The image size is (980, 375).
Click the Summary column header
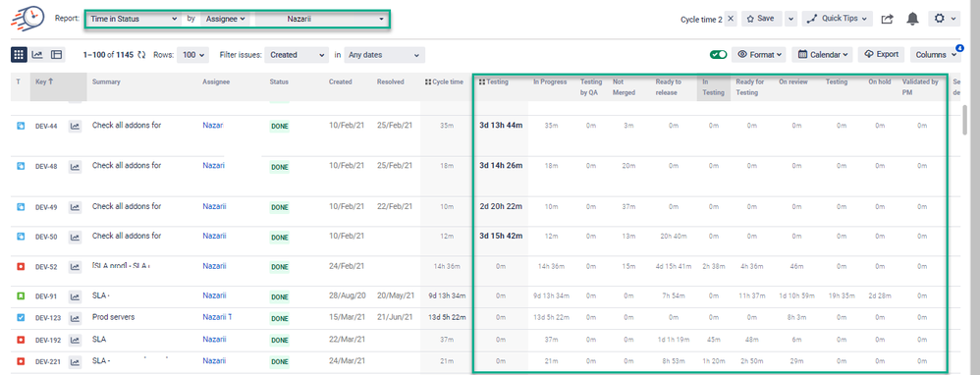click(x=106, y=81)
